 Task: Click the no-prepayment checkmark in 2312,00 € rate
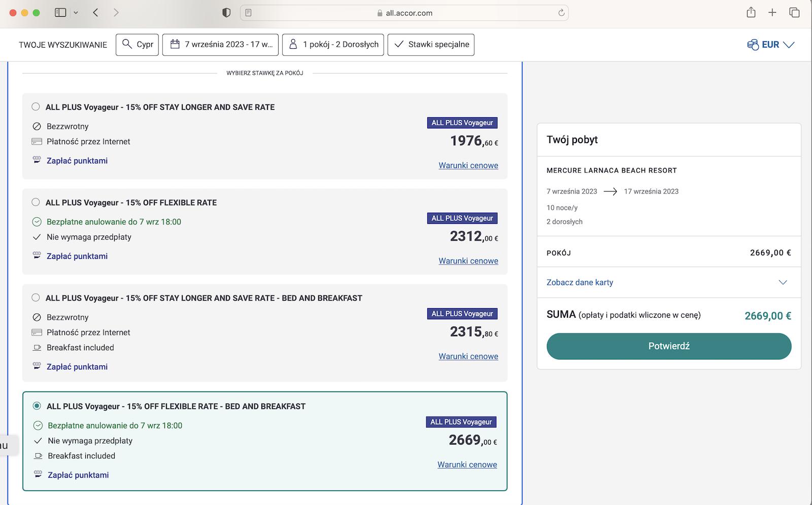pos(37,237)
